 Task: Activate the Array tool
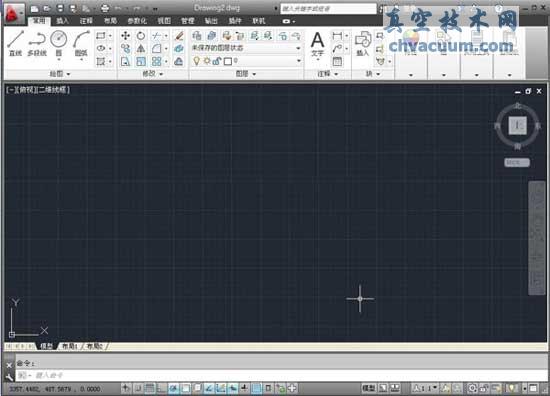156,62
